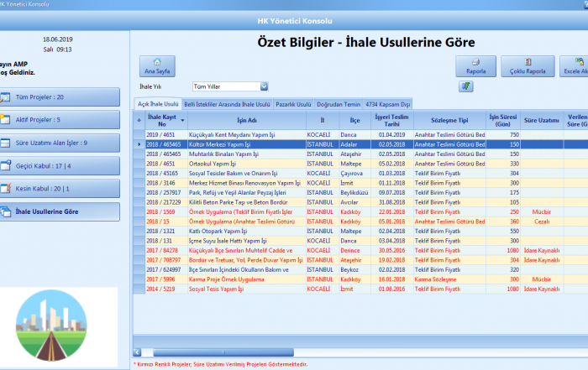Click the grid row selector corner cell

139,121
